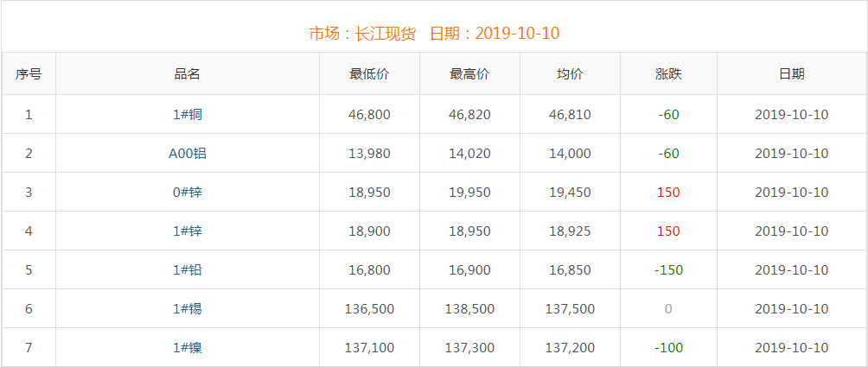Viewport: 868px width, 367px height.
Task: Open the 1#铅 product link
Action: 188,270
